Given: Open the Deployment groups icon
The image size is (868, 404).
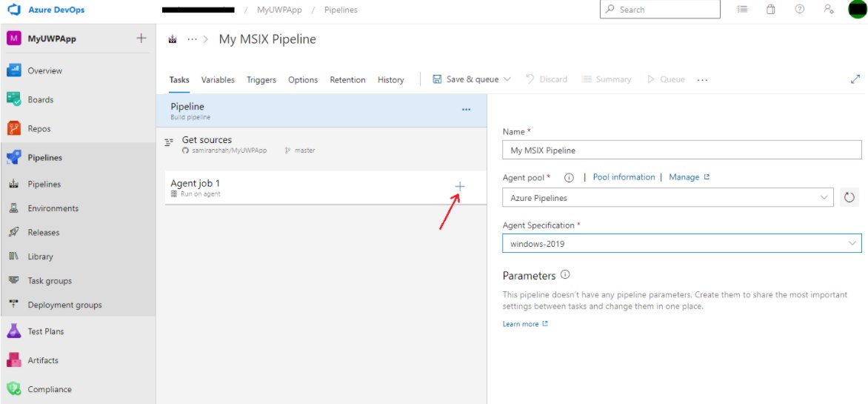Looking at the screenshot, I should 14,305.
